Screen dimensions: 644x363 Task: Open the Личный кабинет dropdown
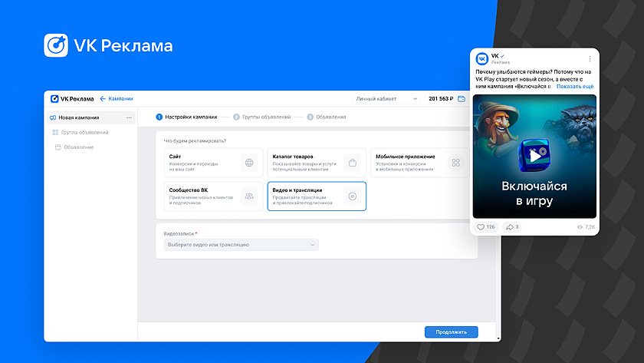386,99
